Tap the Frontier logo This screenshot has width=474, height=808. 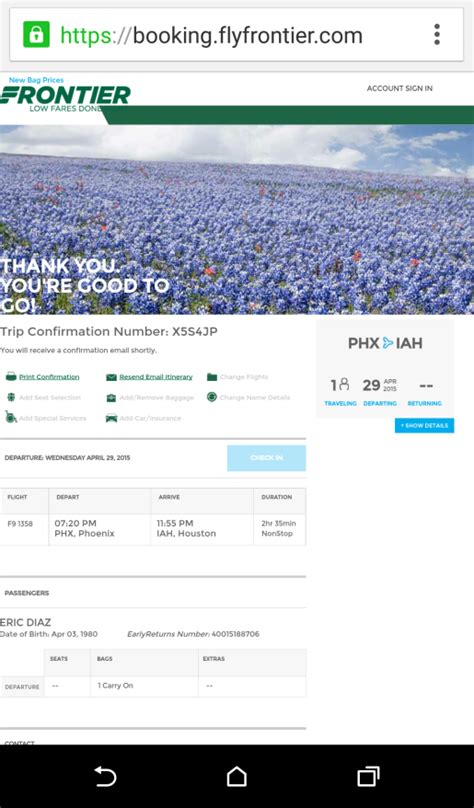(x=65, y=95)
